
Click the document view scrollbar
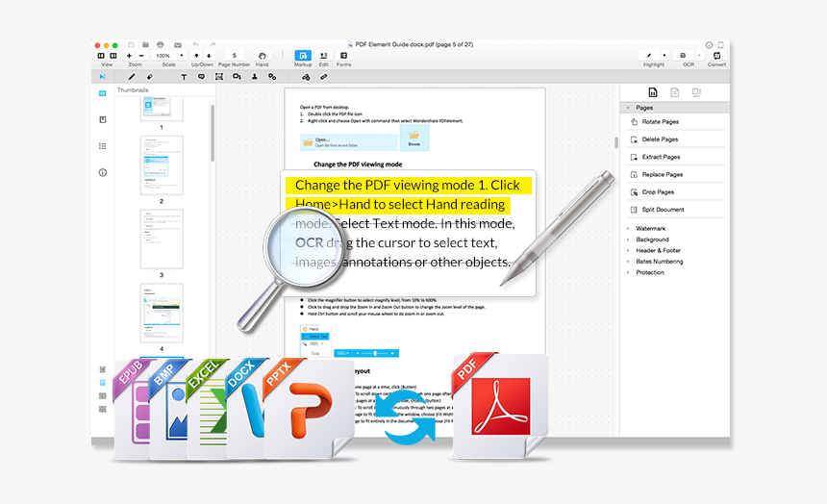(x=615, y=142)
